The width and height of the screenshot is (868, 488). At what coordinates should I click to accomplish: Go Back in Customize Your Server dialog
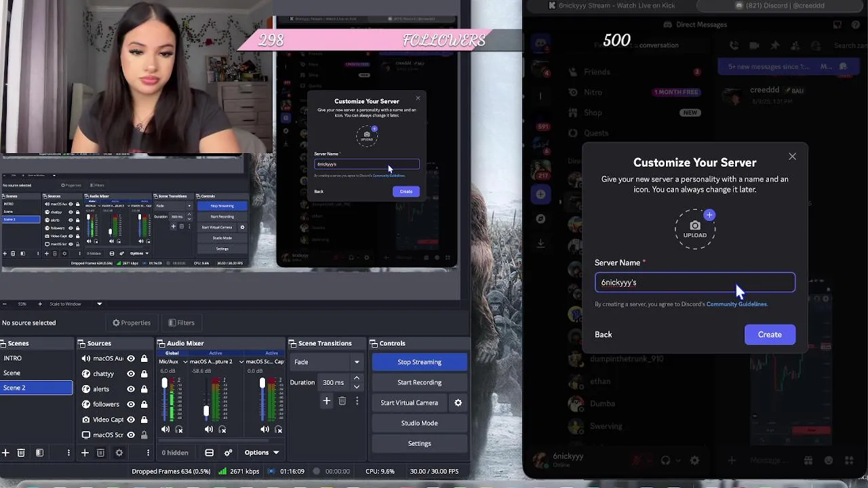click(x=603, y=334)
